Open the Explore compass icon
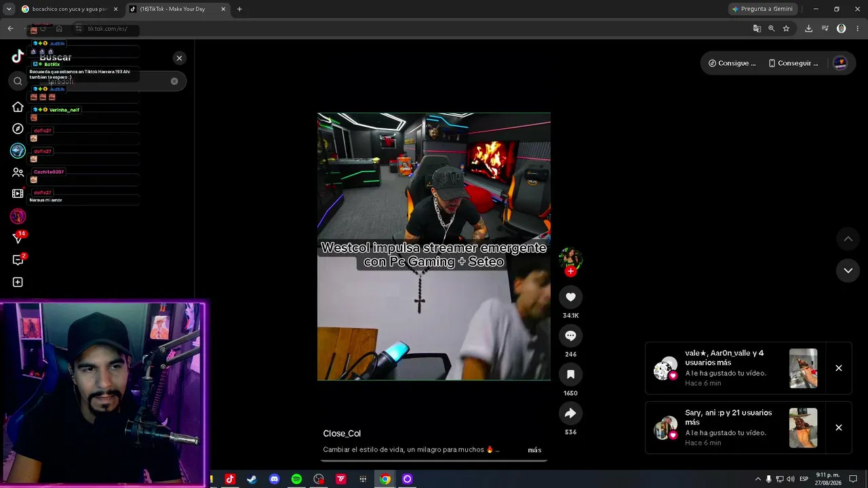 pyautogui.click(x=18, y=129)
